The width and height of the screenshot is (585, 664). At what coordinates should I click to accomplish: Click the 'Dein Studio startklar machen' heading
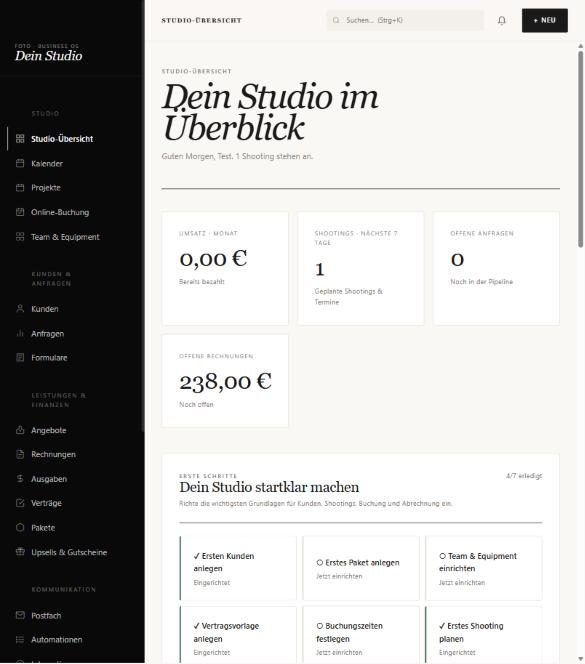(x=269, y=487)
